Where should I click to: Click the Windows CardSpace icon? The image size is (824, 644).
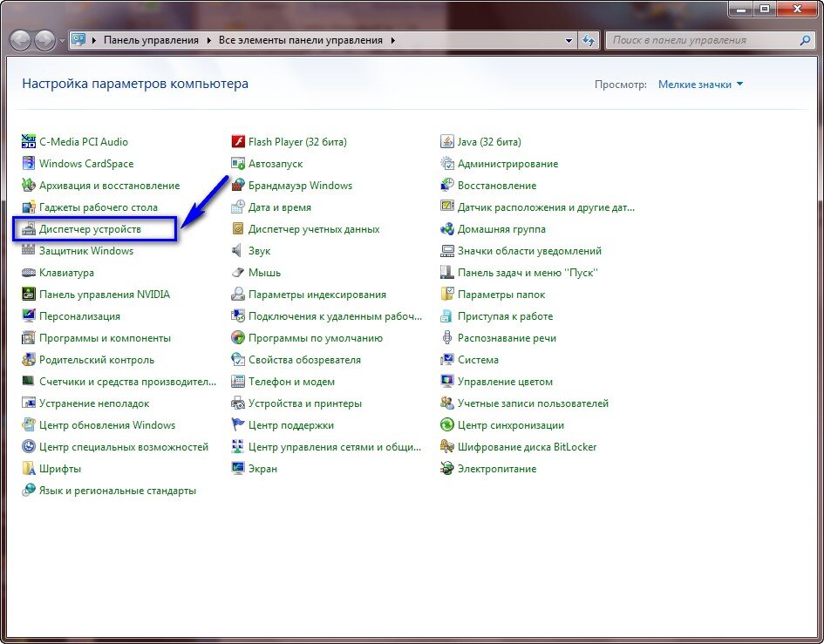pyautogui.click(x=29, y=163)
